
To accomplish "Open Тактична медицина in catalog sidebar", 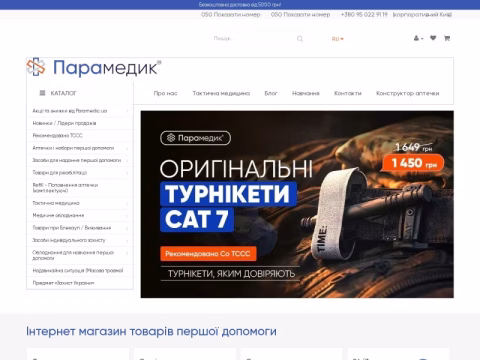I will [56, 203].
